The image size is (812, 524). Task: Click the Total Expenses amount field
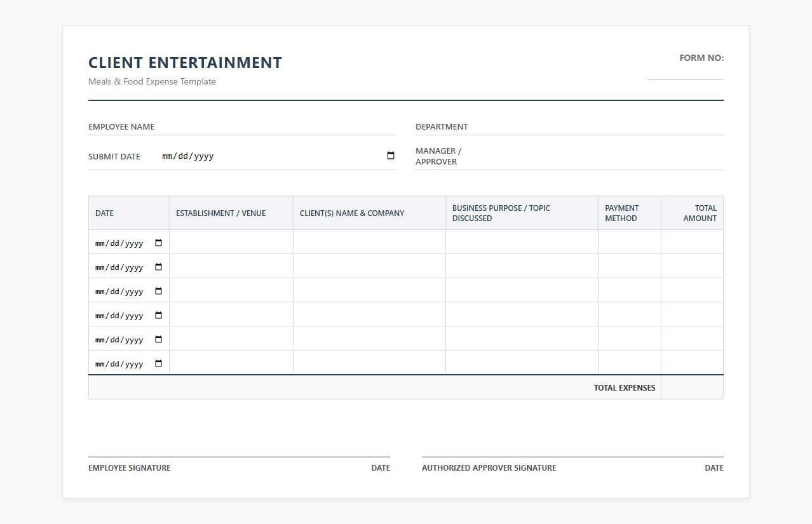692,387
